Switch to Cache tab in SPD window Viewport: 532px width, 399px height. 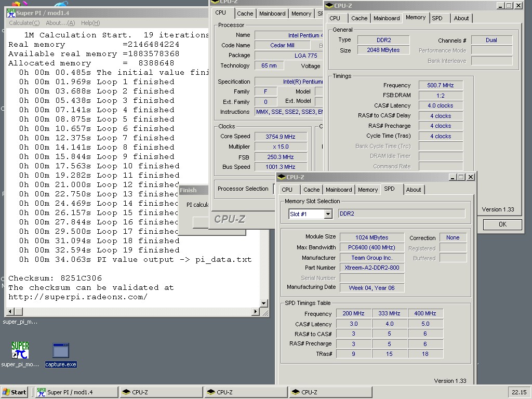click(312, 190)
